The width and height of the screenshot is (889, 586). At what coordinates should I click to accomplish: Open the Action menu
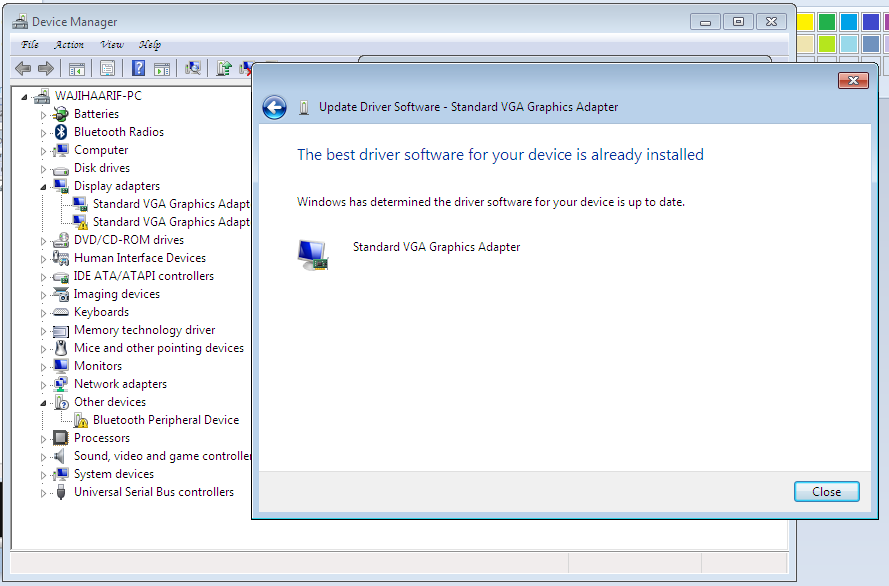coord(69,44)
